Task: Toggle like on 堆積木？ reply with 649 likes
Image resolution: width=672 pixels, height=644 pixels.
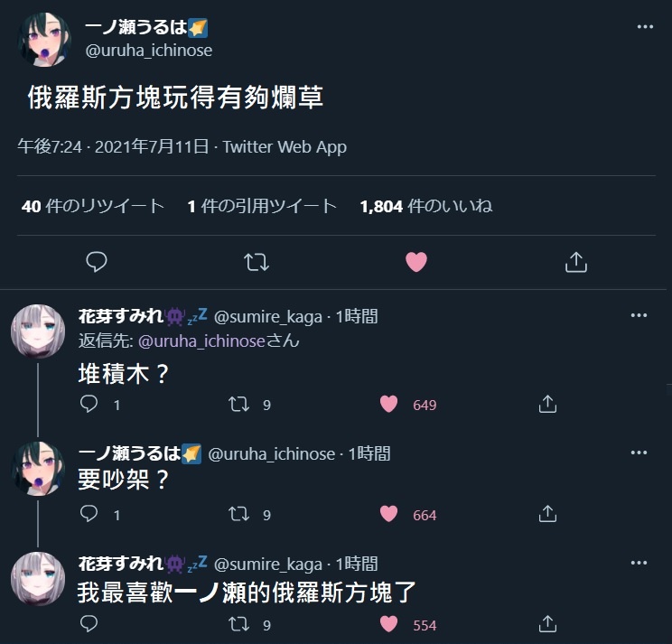Action: [388, 404]
